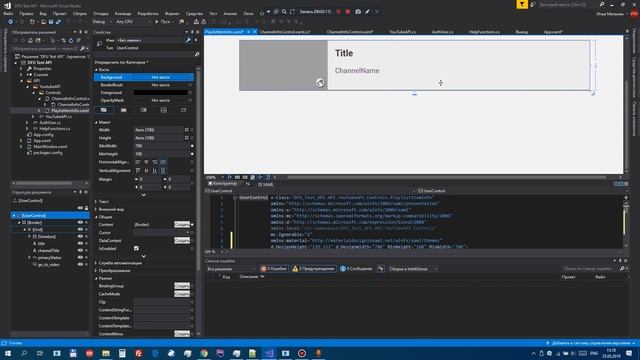Image resolution: width=640 pixels, height=360 pixels.
Task: Toggle visibility of the channelTitle element
Action: [x=80, y=250]
